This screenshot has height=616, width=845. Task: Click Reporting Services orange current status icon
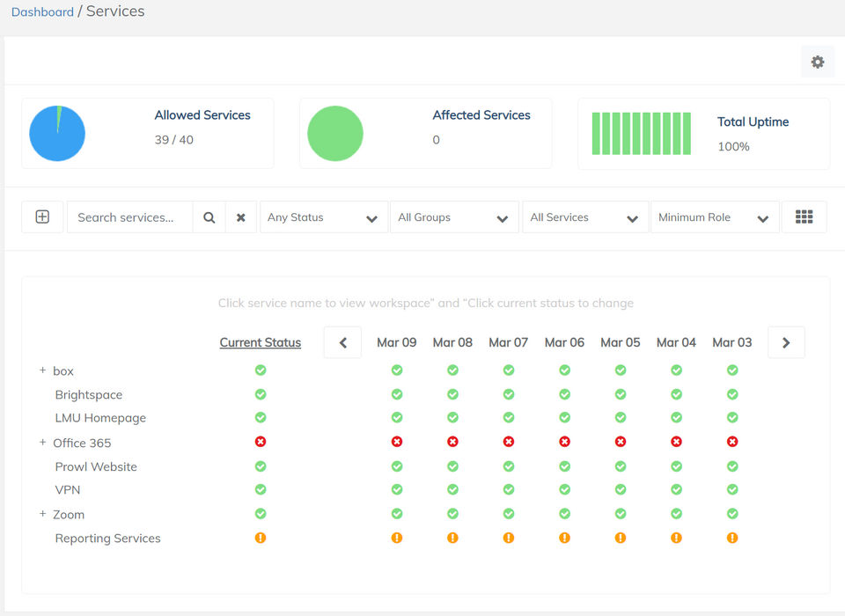(x=261, y=538)
